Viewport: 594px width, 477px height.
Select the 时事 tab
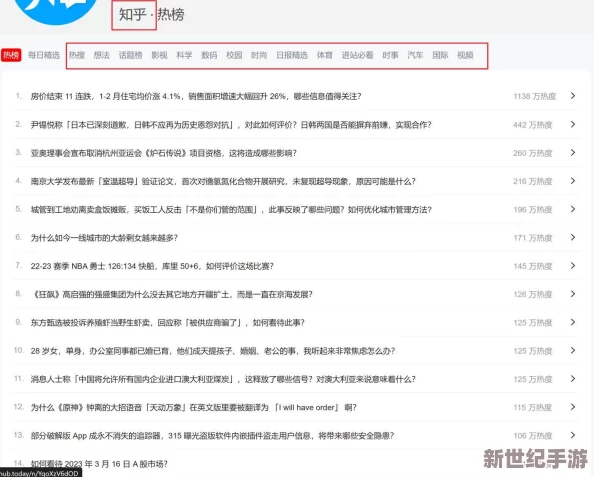point(391,55)
